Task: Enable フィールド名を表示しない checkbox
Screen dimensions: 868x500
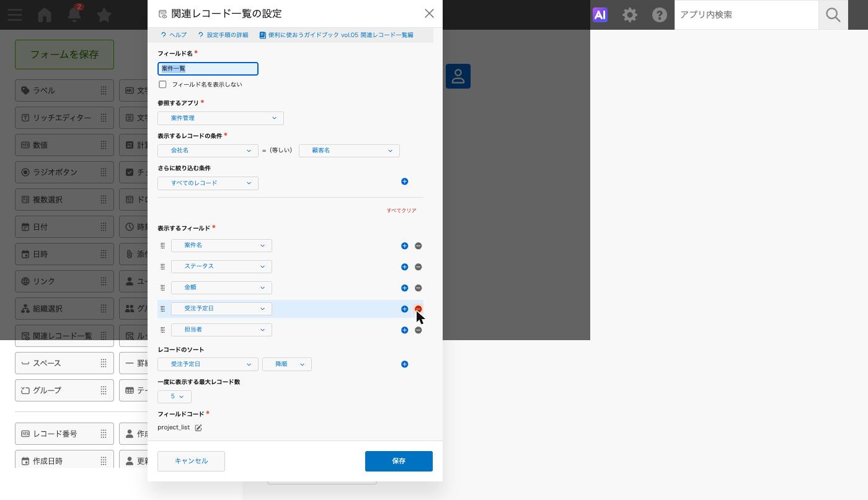Action: point(162,84)
